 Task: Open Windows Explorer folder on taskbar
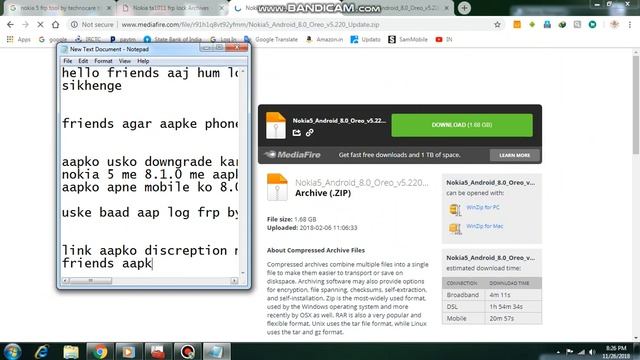(71, 351)
